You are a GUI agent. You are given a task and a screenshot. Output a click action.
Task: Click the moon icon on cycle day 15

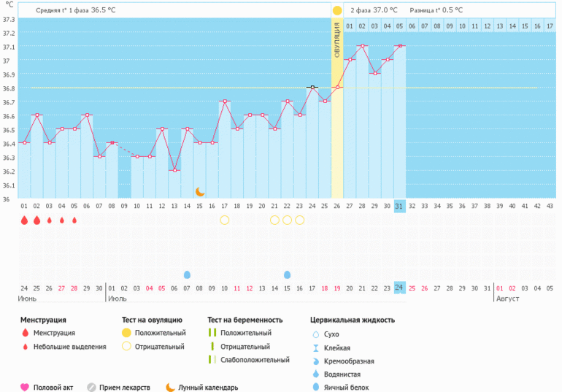click(x=200, y=191)
